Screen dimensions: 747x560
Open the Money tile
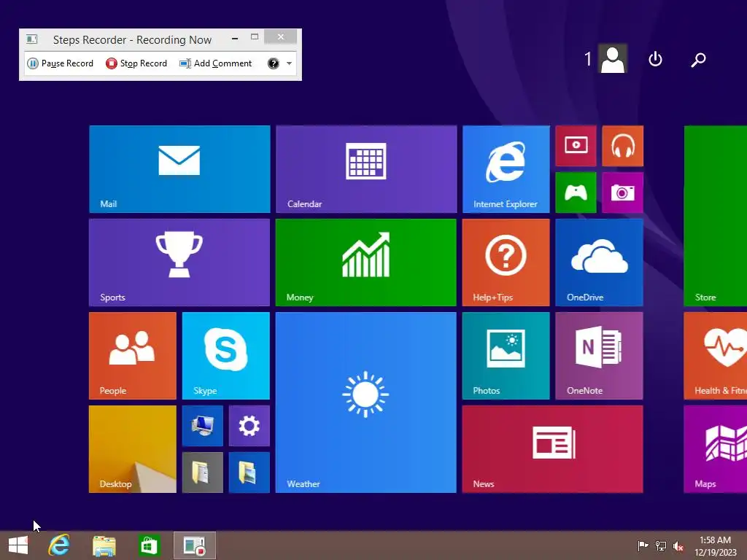click(x=366, y=262)
